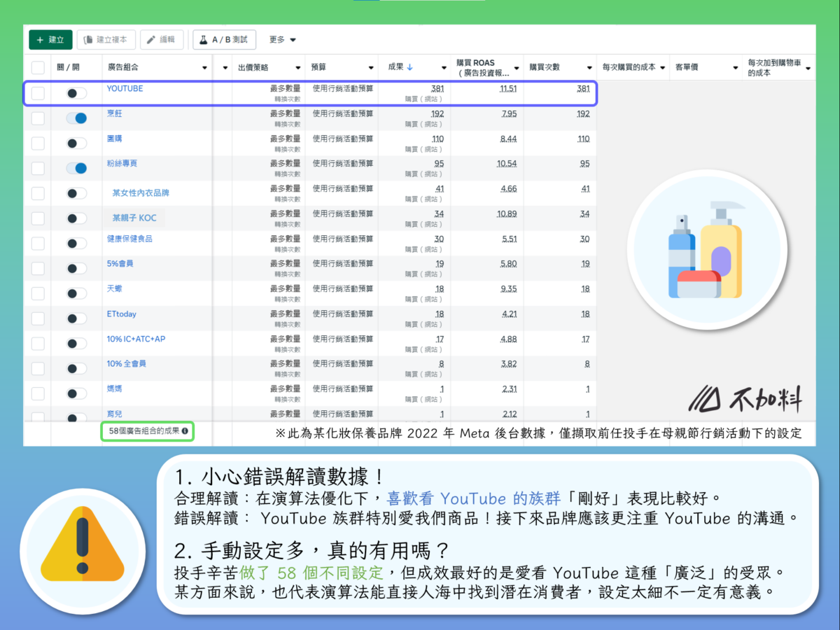Open the 粉絲專頁 ad set link

coord(122,163)
